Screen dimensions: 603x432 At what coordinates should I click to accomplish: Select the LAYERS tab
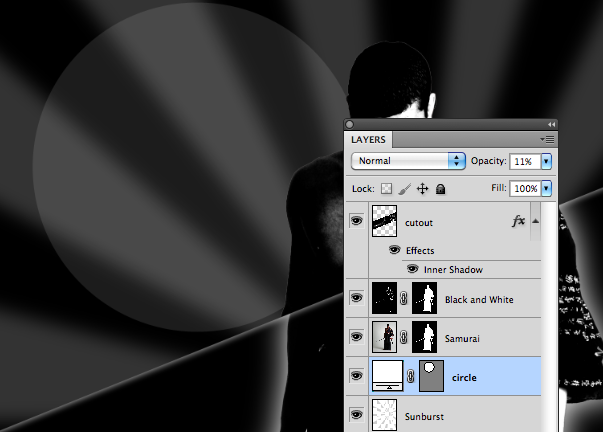pos(368,140)
